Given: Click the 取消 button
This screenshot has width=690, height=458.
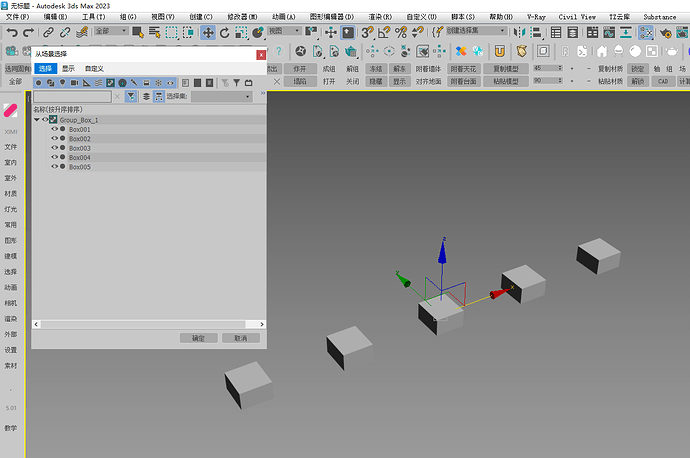Looking at the screenshot, I should tap(240, 338).
